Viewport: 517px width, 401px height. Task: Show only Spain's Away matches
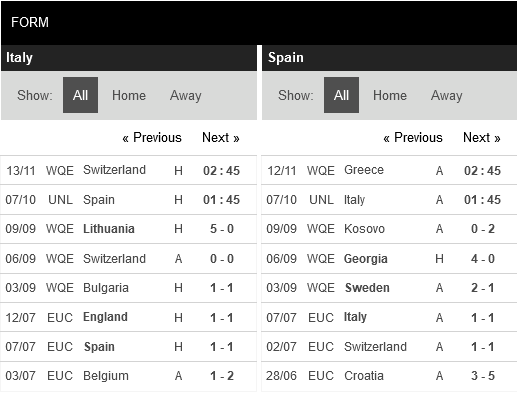[447, 95]
